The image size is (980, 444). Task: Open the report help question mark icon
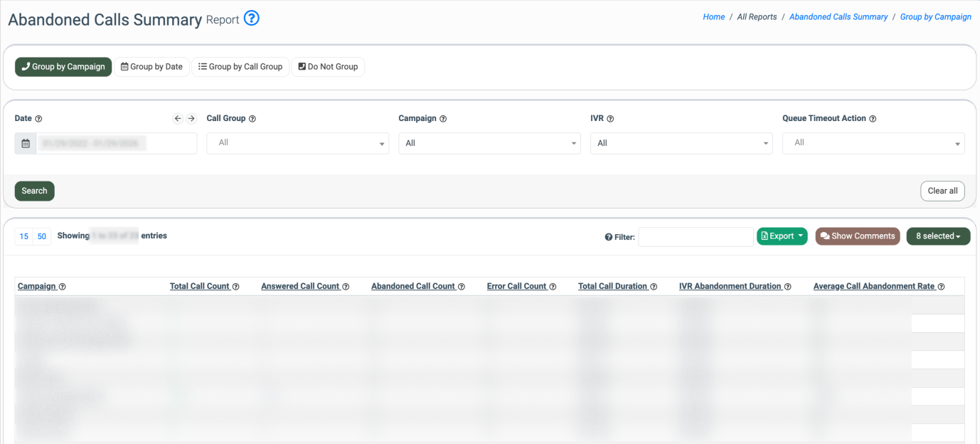(251, 18)
